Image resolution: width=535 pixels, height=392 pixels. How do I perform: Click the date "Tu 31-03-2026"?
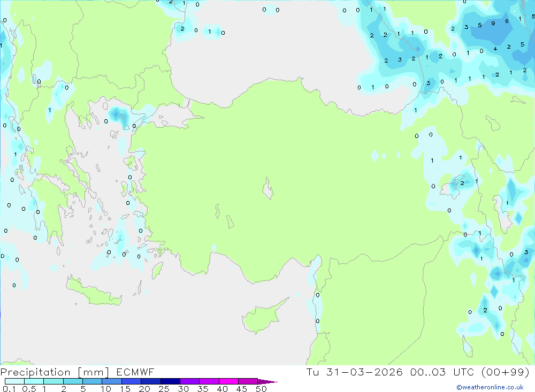click(355, 372)
